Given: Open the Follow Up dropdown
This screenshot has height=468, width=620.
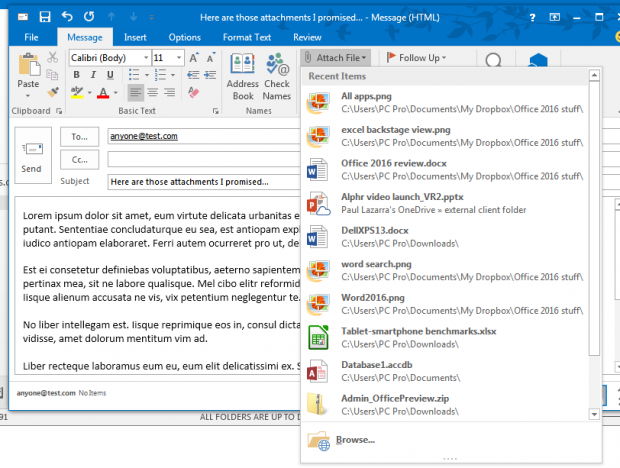Looking at the screenshot, I should [416, 58].
